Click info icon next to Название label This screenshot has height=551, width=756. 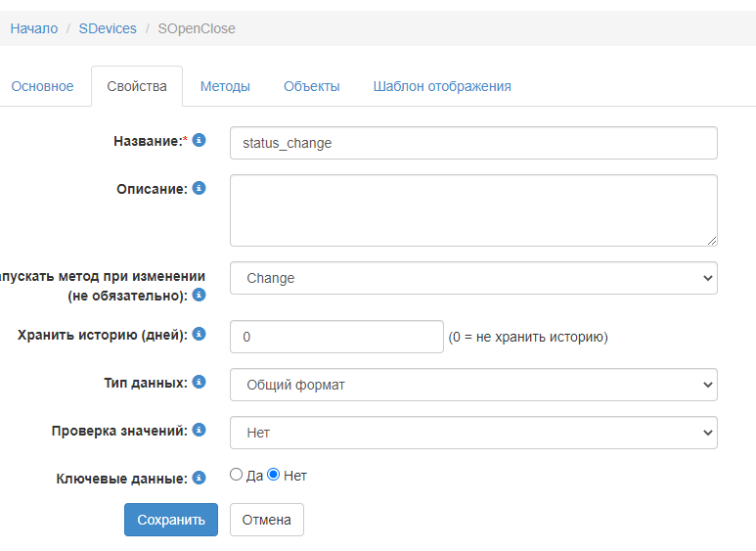click(200, 141)
